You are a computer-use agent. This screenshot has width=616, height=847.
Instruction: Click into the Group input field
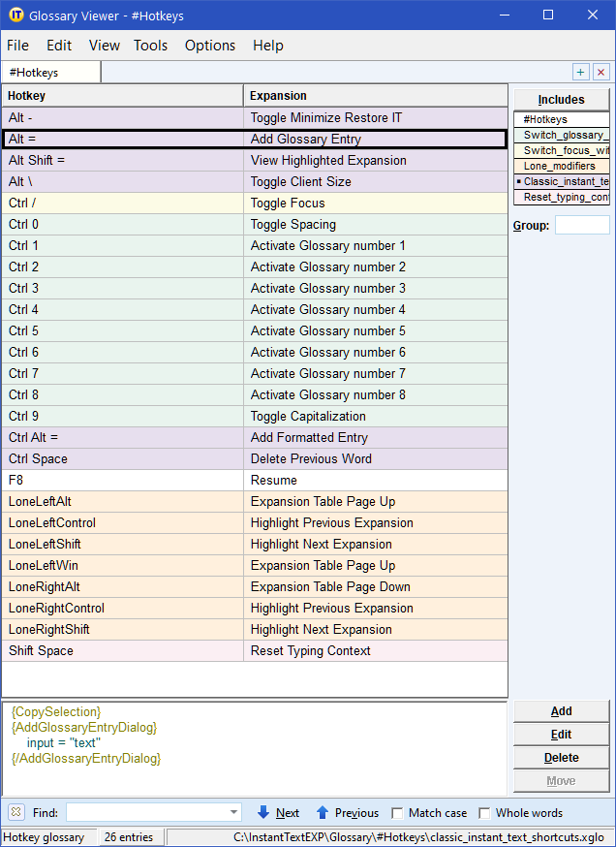pos(581,225)
